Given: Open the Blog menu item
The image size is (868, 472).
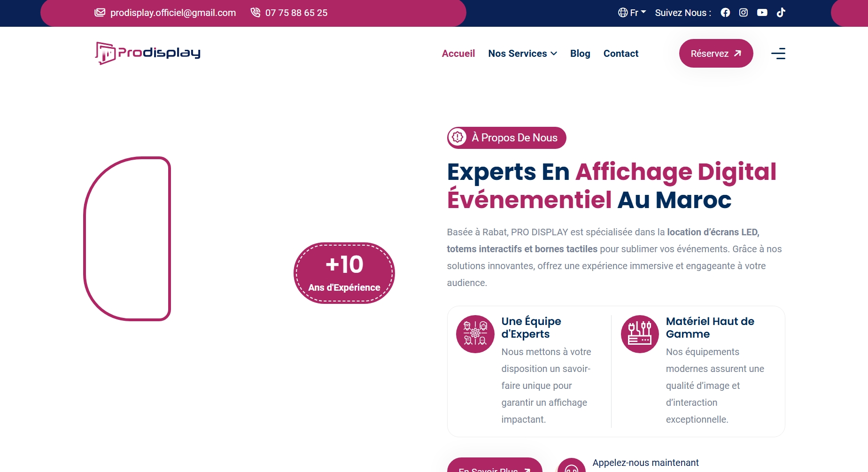Looking at the screenshot, I should [580, 54].
